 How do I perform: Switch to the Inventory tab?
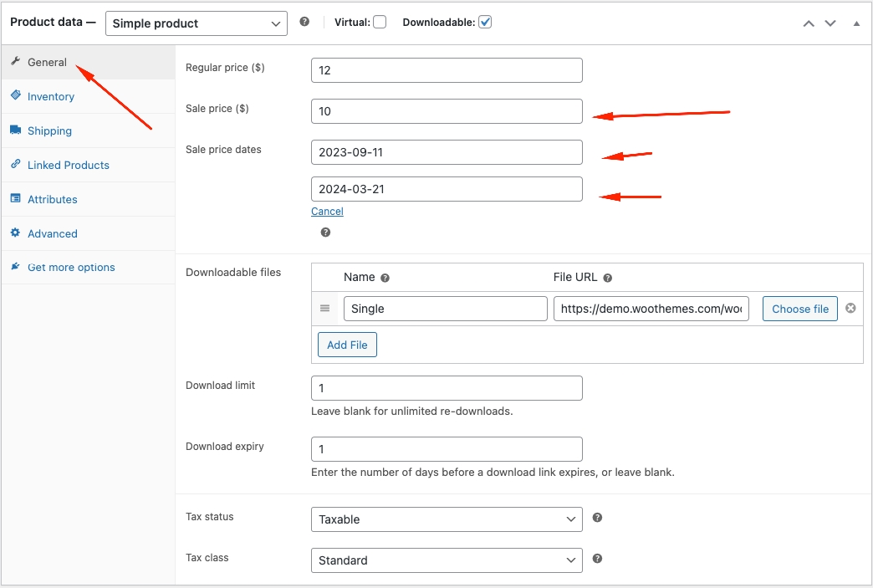click(51, 97)
